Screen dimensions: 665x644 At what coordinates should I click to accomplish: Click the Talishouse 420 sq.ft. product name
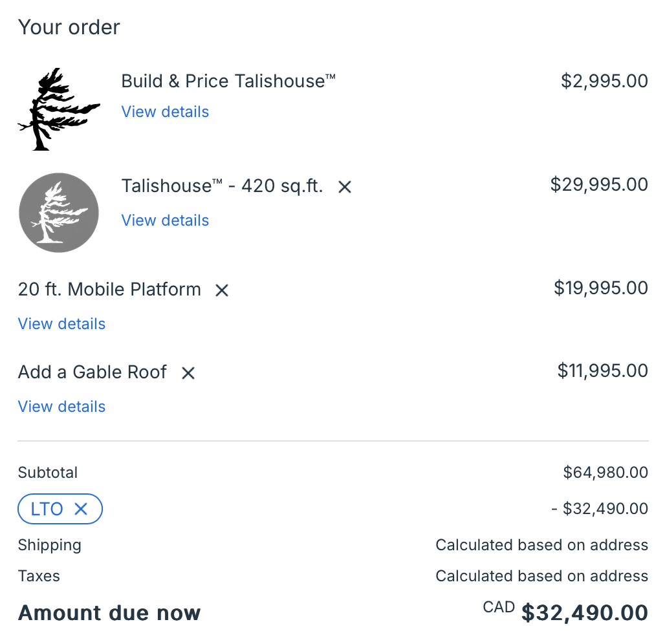click(x=222, y=186)
